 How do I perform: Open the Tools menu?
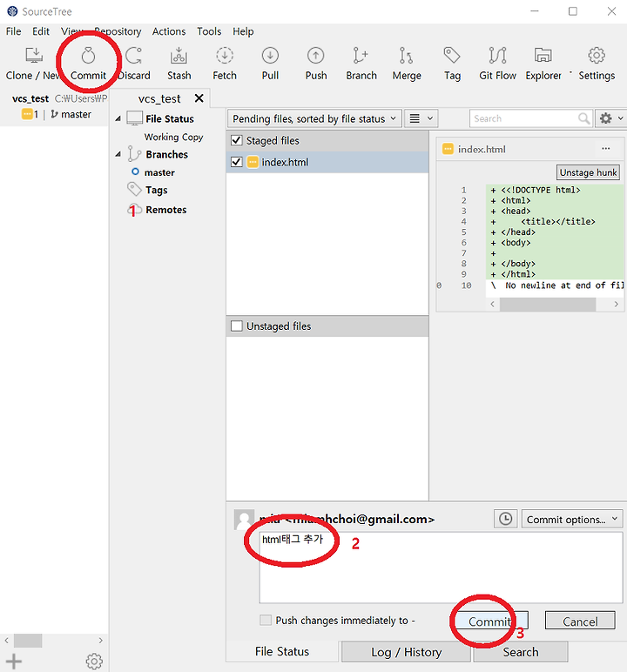(209, 31)
